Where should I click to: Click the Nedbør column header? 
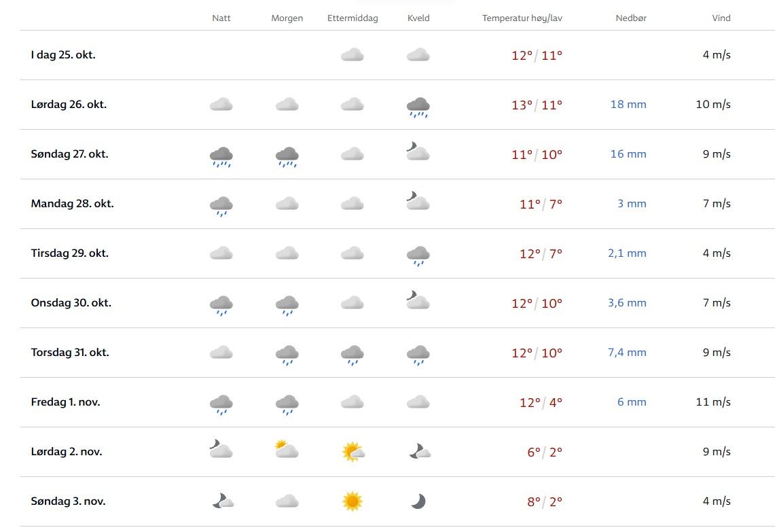pyautogui.click(x=631, y=18)
